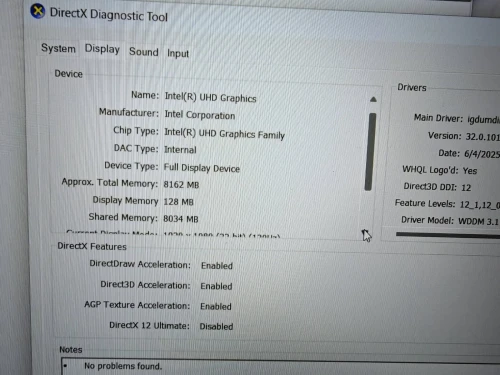Screen dimensions: 500x375
Task: Click the 'Display Memory' label
Action: tap(125, 200)
